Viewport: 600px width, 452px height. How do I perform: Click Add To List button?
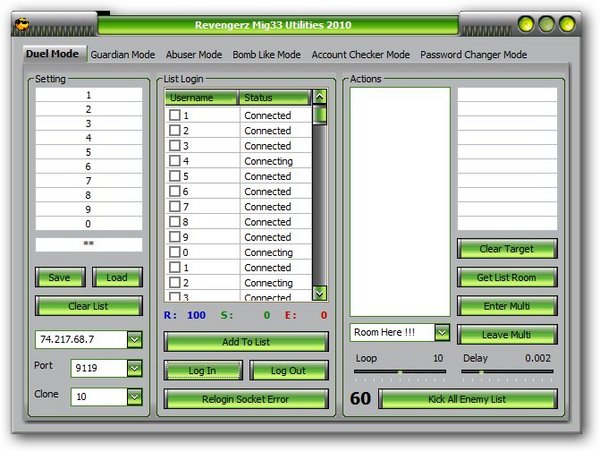[246, 341]
